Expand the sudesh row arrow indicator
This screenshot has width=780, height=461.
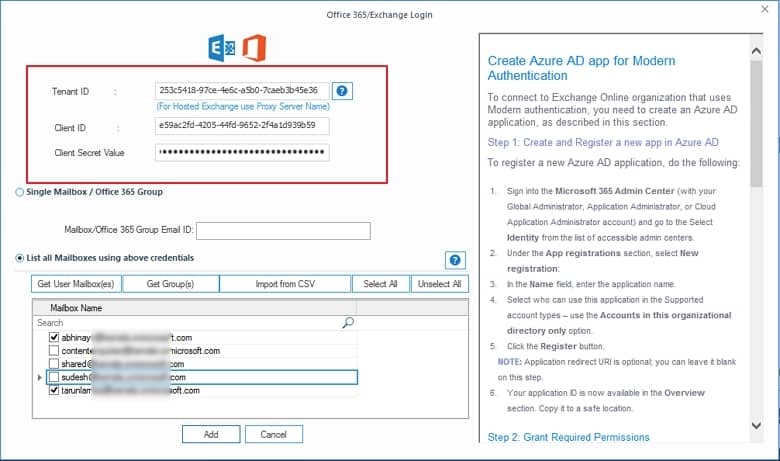(40, 377)
